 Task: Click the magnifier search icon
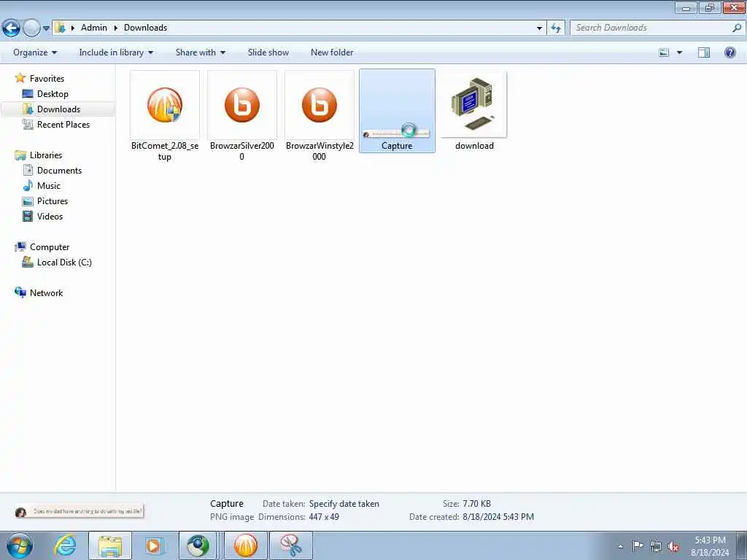coord(737,28)
